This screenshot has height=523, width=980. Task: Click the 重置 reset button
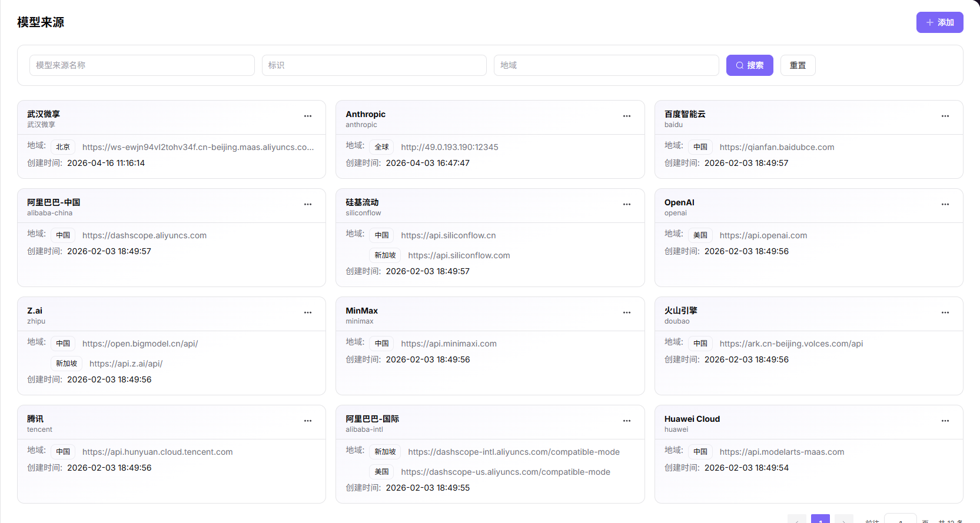point(798,65)
